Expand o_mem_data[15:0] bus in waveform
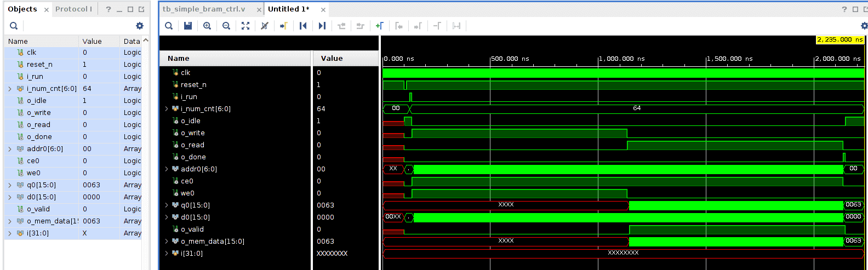Screen dimensions: 868x270 point(167,242)
